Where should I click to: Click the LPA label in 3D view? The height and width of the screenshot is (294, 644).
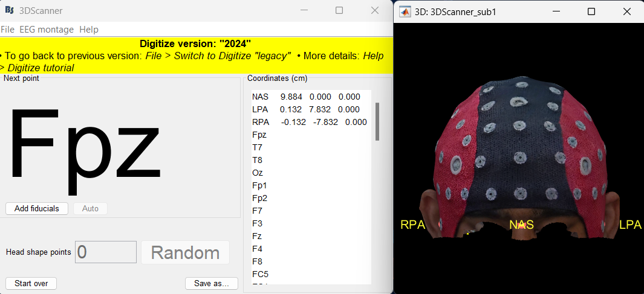(x=630, y=225)
